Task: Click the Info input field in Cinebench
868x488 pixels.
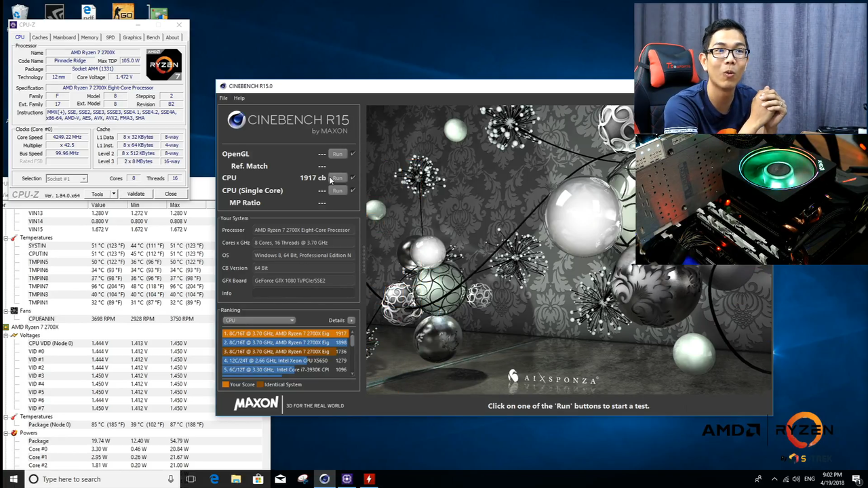Action: tap(304, 293)
